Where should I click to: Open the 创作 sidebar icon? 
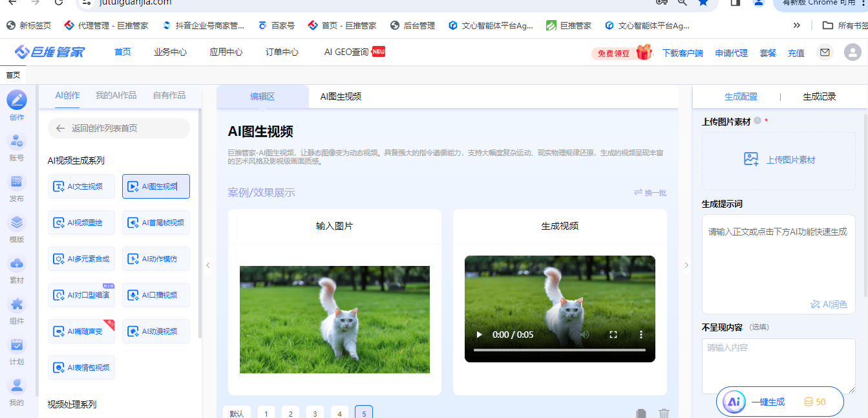[x=17, y=101]
